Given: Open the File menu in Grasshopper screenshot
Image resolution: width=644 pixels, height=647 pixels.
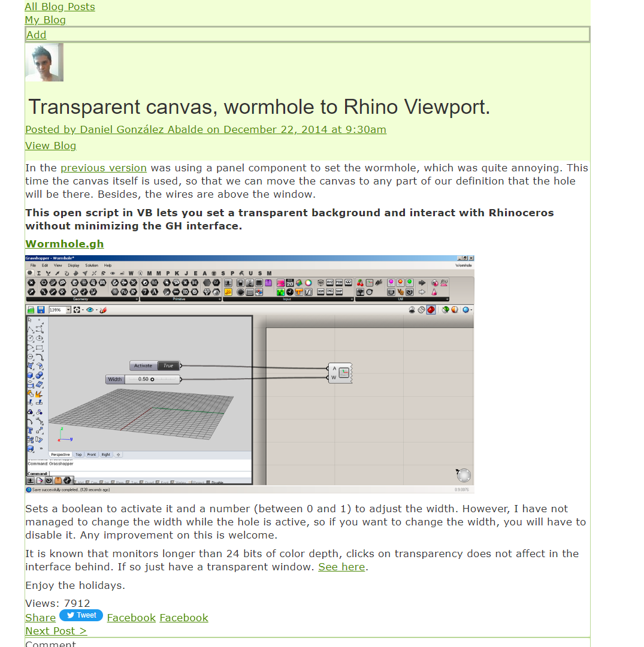Looking at the screenshot, I should [x=33, y=265].
